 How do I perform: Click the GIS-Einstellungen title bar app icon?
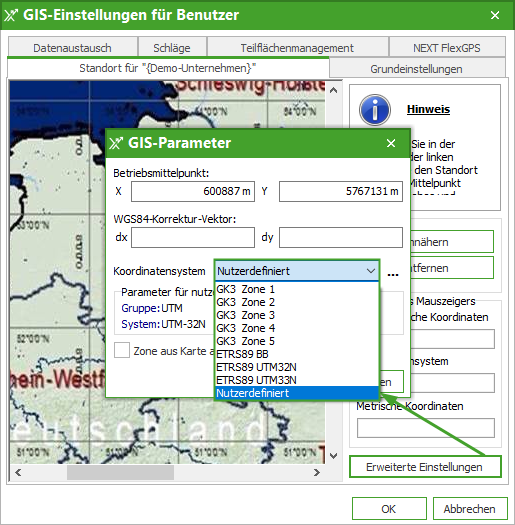(11, 15)
